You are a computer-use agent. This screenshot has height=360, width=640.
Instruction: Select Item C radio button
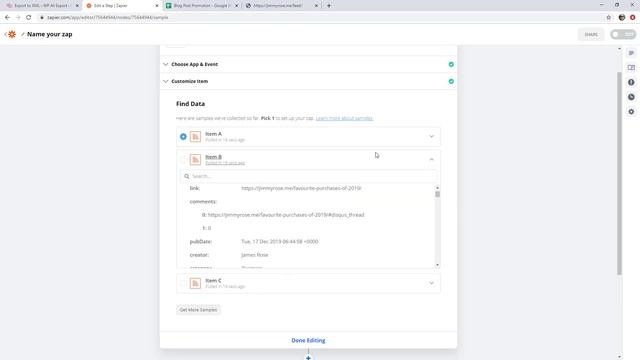(x=183, y=283)
